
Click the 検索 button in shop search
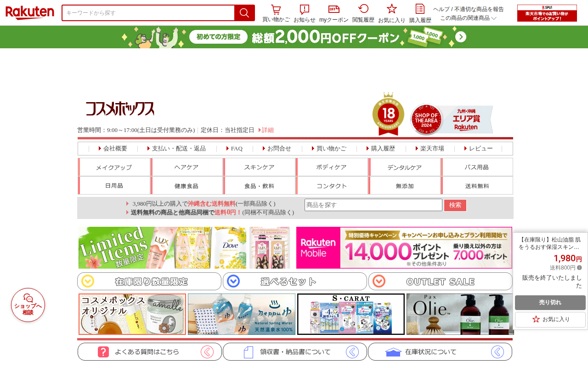(x=455, y=205)
